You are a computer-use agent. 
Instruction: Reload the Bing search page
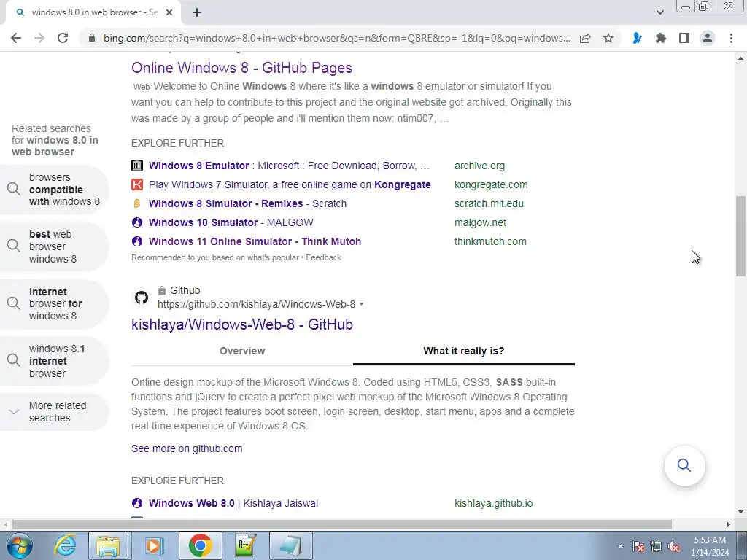coord(63,38)
